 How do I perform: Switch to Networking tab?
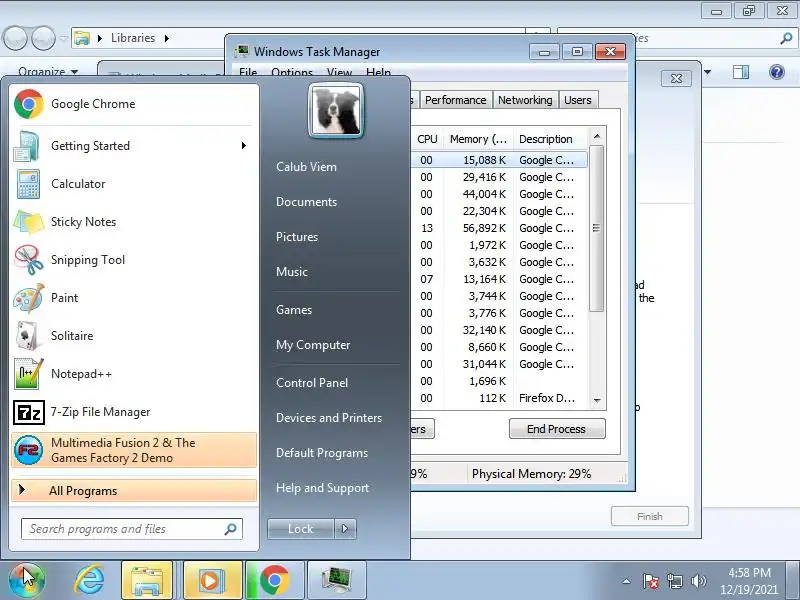pos(525,100)
